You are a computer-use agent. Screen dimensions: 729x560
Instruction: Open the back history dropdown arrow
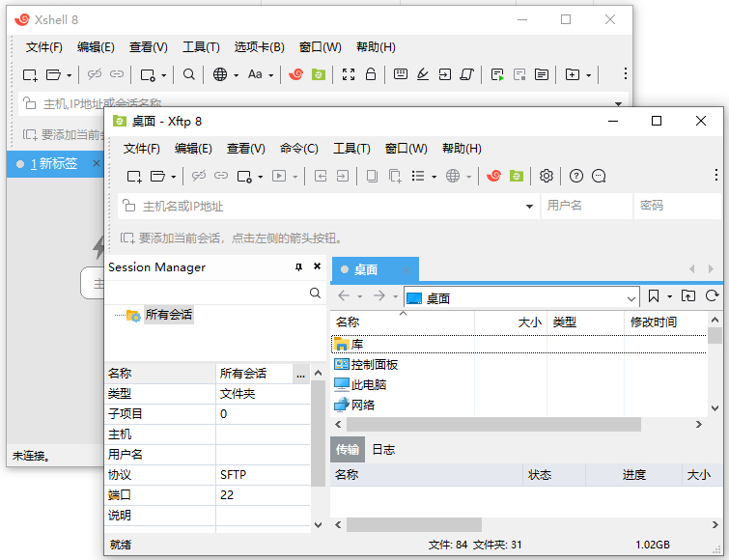359,296
